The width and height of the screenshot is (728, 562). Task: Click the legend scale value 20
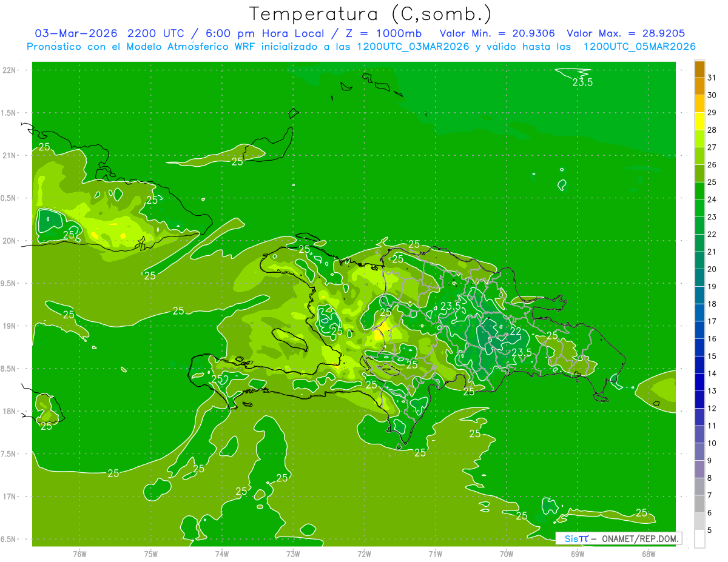(x=712, y=269)
